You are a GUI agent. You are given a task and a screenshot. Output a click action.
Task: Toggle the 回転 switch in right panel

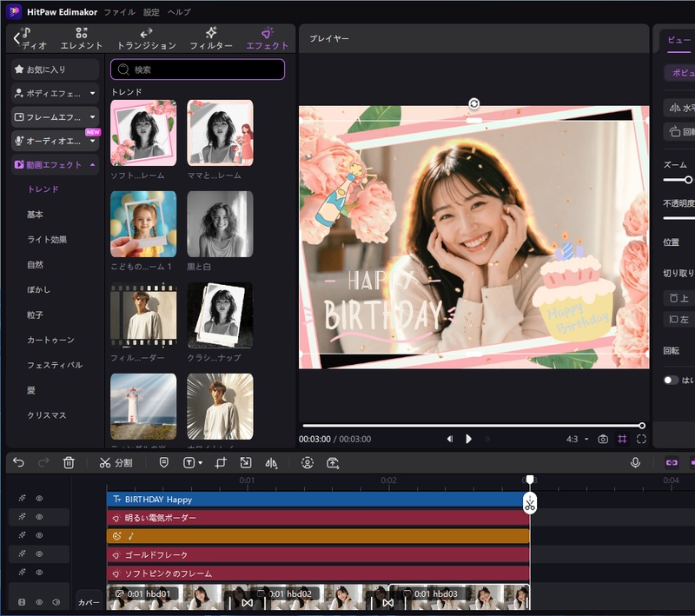pos(671,381)
